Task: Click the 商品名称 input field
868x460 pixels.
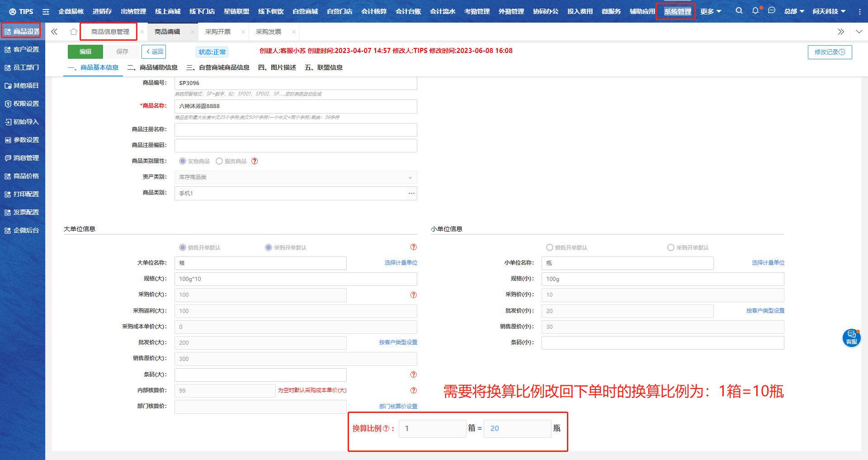Action: [x=296, y=106]
